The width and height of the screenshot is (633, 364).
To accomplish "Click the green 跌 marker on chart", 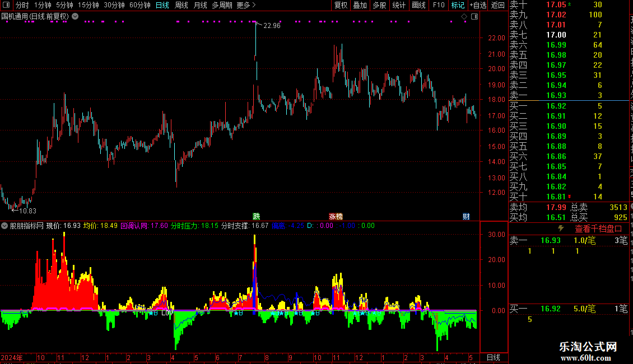I will 257,216.
